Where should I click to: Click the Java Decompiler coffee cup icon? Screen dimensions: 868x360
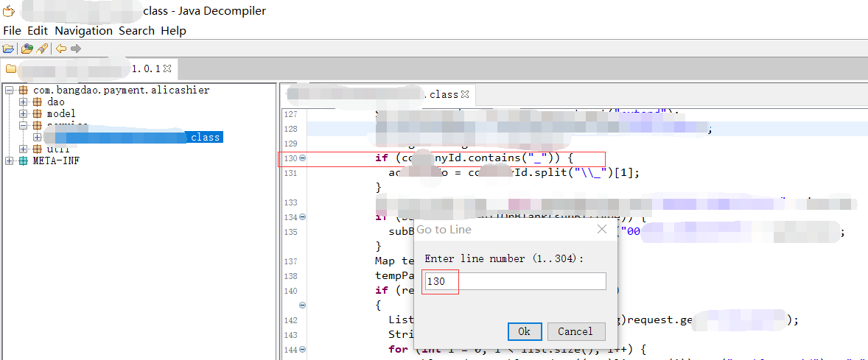[8, 10]
